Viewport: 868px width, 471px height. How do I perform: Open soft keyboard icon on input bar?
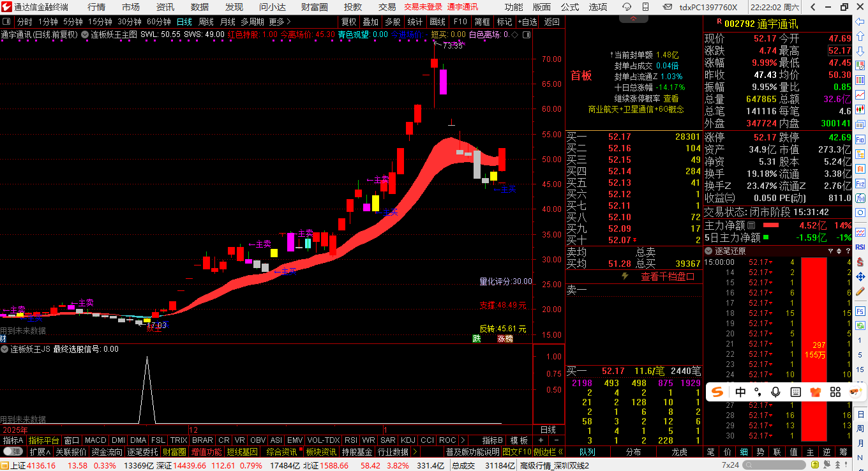795,392
